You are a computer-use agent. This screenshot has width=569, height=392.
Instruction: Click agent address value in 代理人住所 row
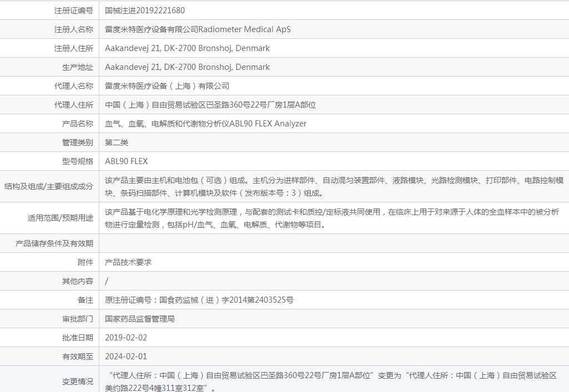(x=210, y=105)
